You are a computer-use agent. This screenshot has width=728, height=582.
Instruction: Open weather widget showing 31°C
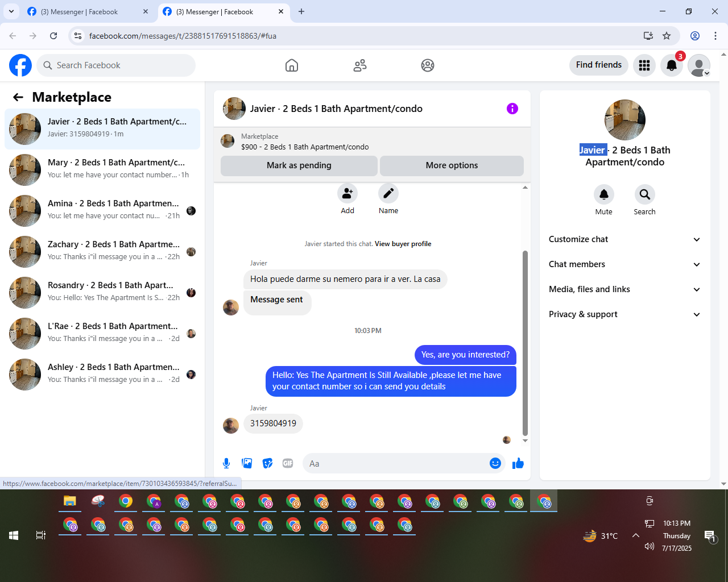click(601, 536)
